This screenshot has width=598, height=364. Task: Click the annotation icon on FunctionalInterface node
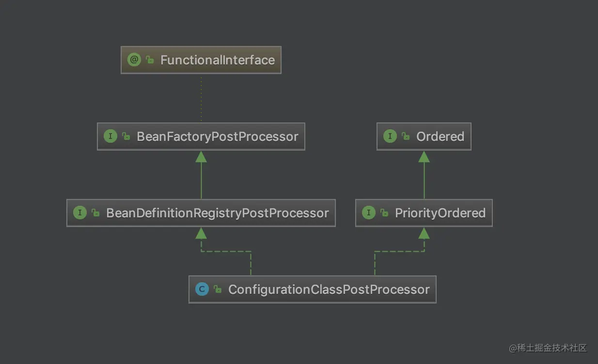(x=134, y=60)
